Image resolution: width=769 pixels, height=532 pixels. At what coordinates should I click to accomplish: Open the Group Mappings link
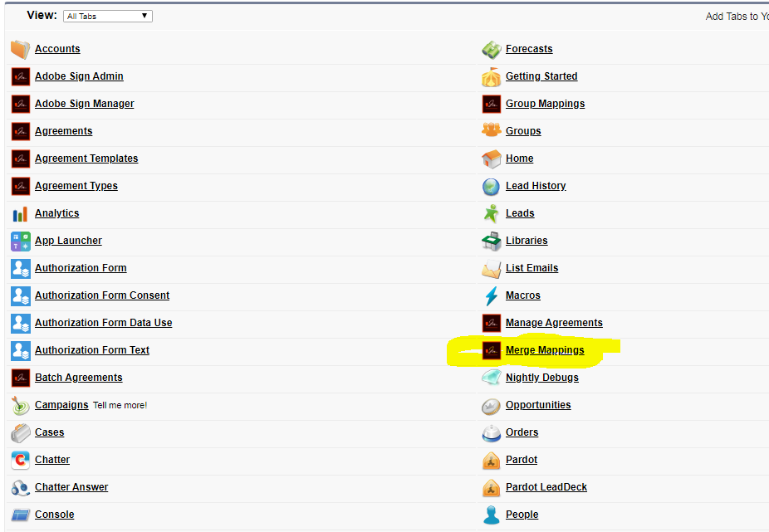pyautogui.click(x=546, y=104)
